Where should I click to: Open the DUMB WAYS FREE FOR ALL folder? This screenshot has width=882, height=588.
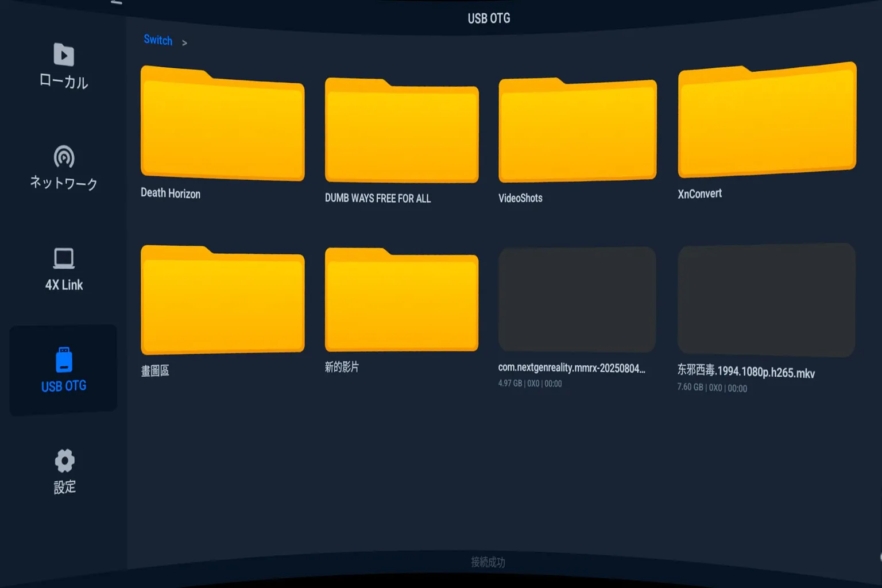401,131
